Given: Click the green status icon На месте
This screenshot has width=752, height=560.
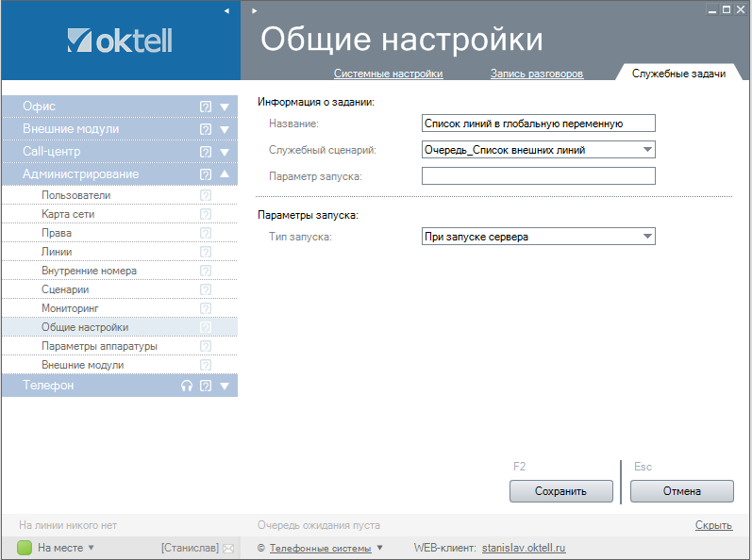Looking at the screenshot, I should click(25, 548).
